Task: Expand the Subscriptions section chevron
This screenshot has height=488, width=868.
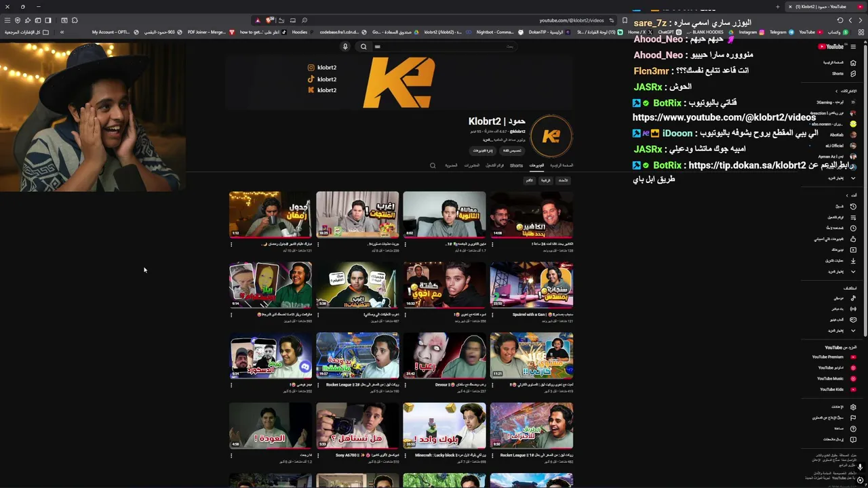Action: point(836,91)
